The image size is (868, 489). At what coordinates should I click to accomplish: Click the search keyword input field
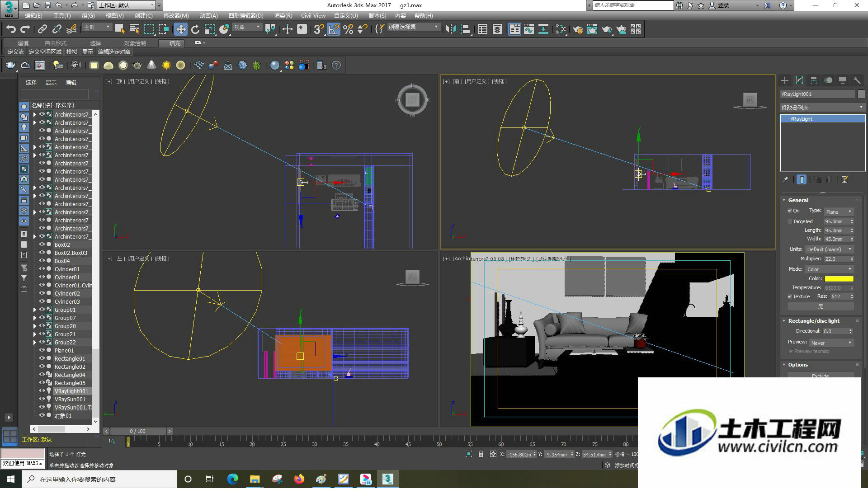pos(632,5)
